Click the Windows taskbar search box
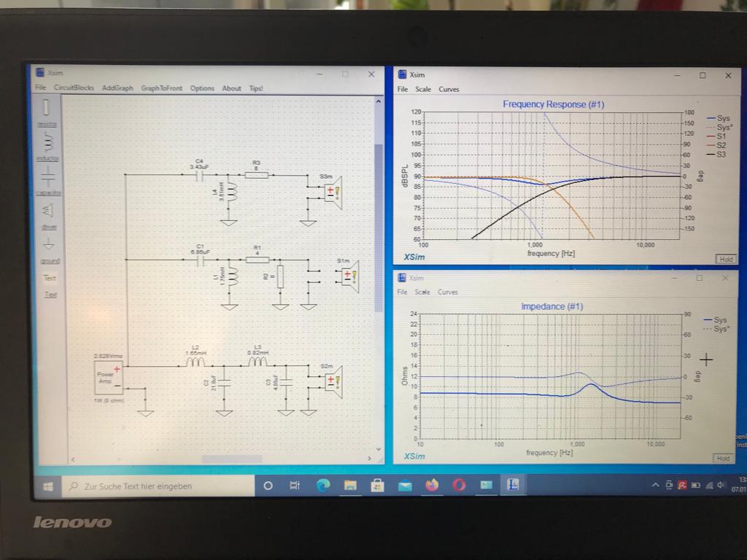Screen dimensions: 747x560 (157, 486)
